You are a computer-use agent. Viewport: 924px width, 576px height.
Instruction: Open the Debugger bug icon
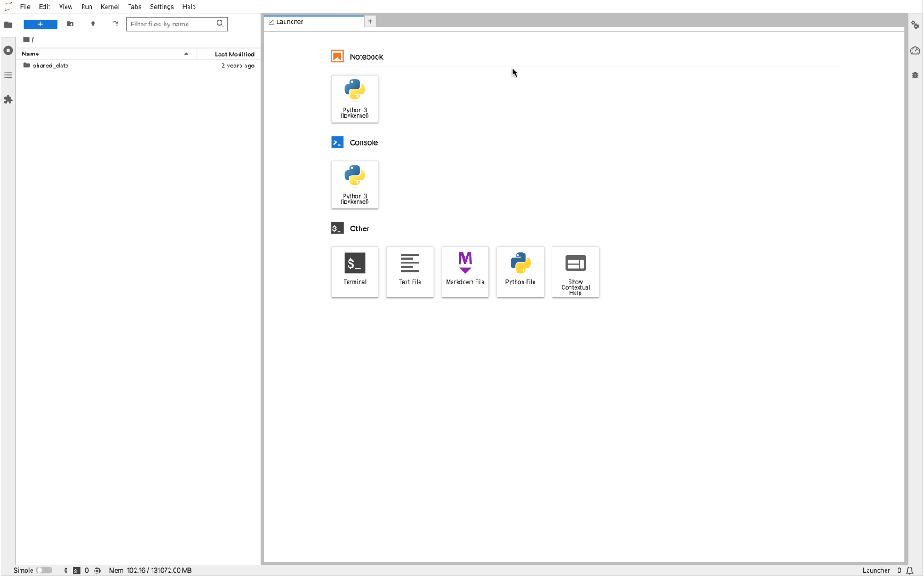click(915, 75)
